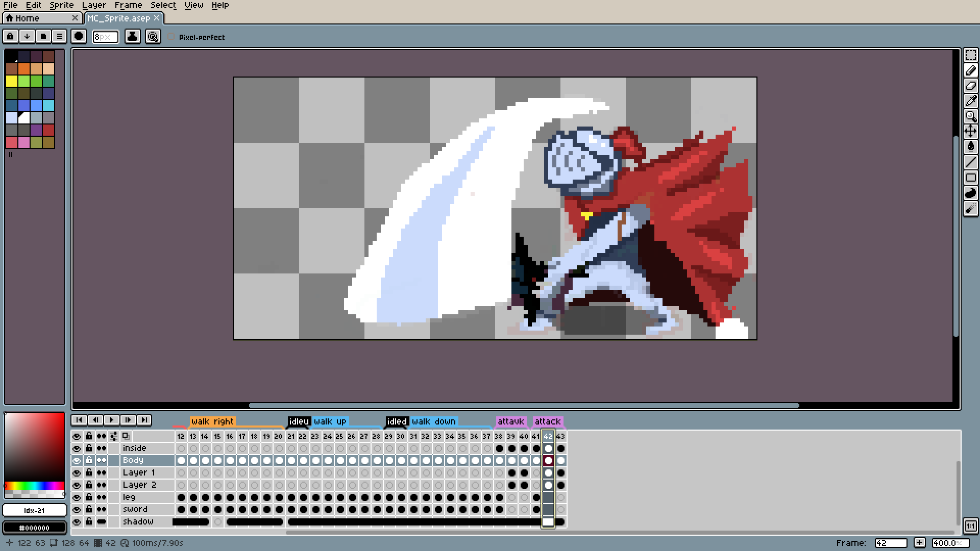980x551 pixels.
Task: Select the Paint Bucket tool
Action: [970, 147]
